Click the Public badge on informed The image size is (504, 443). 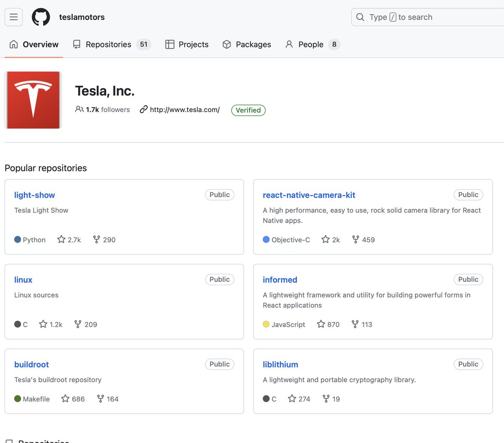(x=468, y=280)
